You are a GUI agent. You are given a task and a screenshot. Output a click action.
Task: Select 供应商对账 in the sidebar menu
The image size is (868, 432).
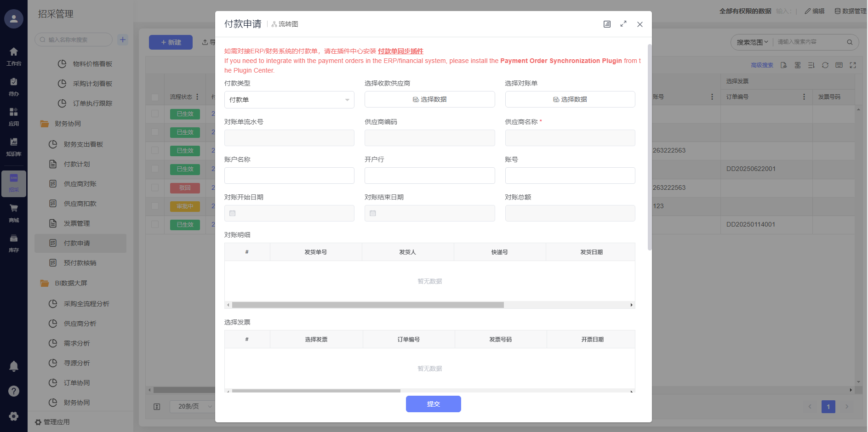[x=80, y=184]
